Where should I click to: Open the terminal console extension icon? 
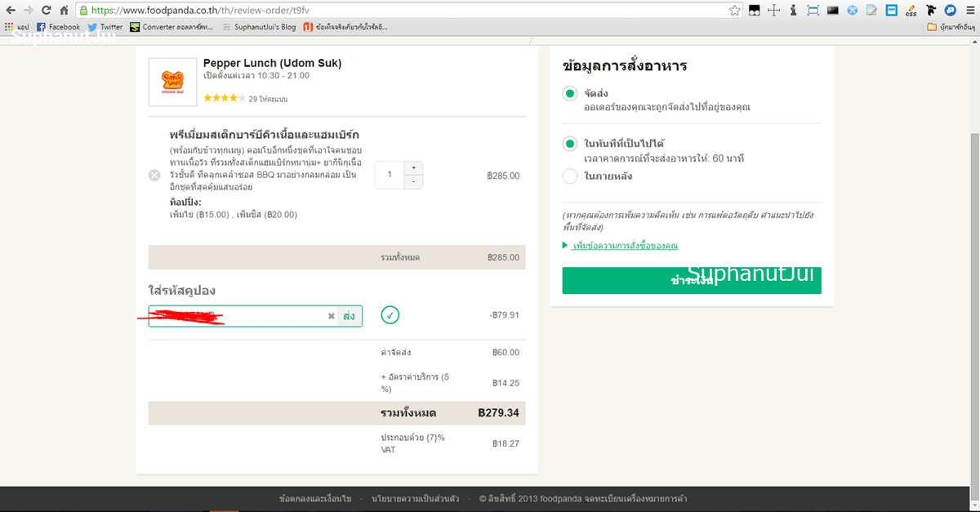click(833, 11)
